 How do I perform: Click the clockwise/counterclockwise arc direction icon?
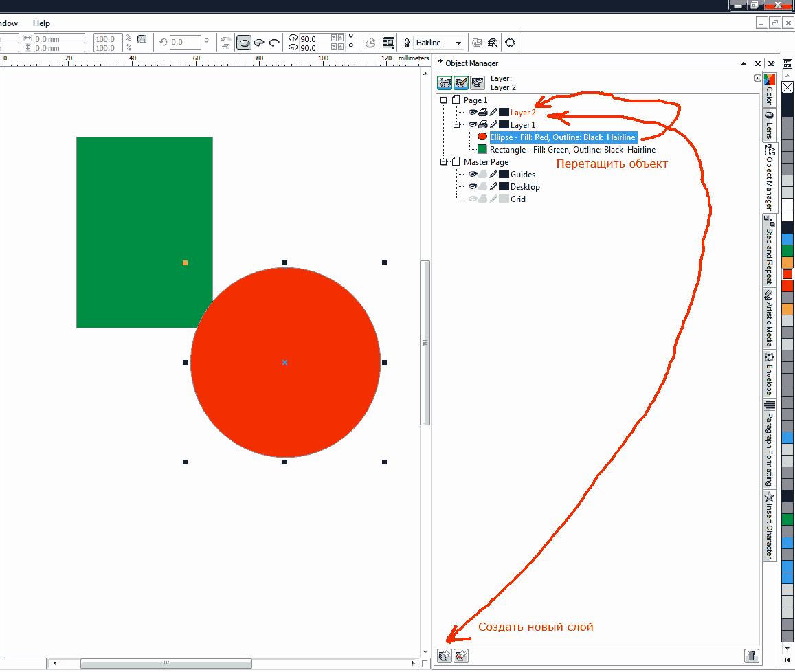point(370,43)
